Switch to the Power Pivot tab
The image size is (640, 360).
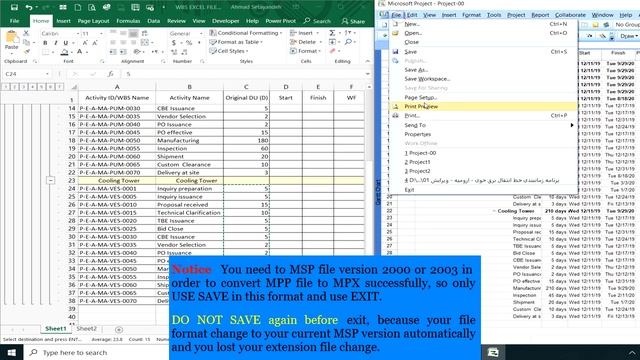(280, 21)
